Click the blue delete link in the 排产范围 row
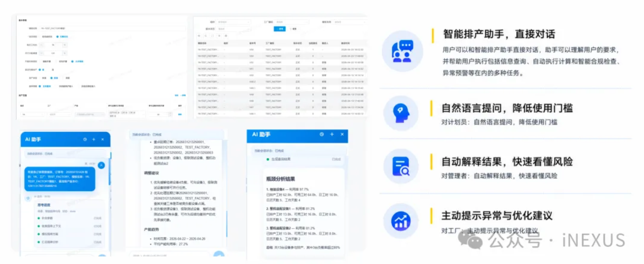The height and width of the screenshot is (264, 644). coord(180,114)
